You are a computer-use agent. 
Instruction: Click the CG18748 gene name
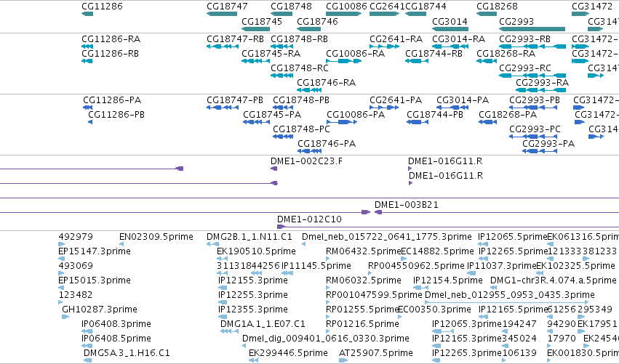(x=291, y=7)
